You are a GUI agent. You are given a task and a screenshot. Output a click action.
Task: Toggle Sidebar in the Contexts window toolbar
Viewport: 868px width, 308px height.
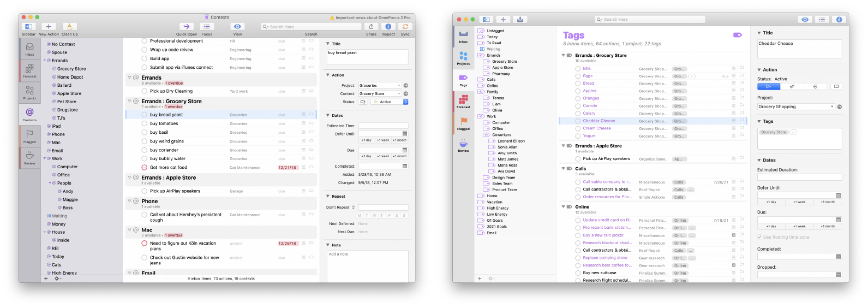click(29, 26)
